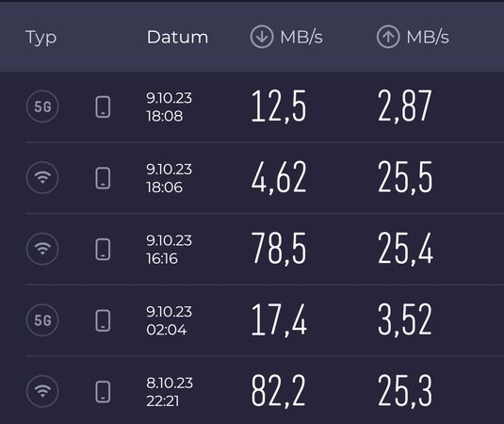504x424 pixels.
Task: Click the phone device icon in the 8.10.23 row
Action: tap(103, 392)
